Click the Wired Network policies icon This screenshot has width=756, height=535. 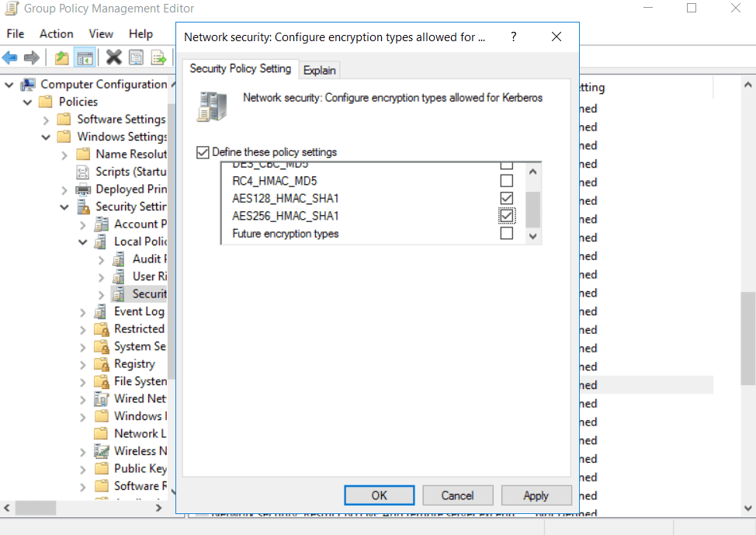point(101,399)
